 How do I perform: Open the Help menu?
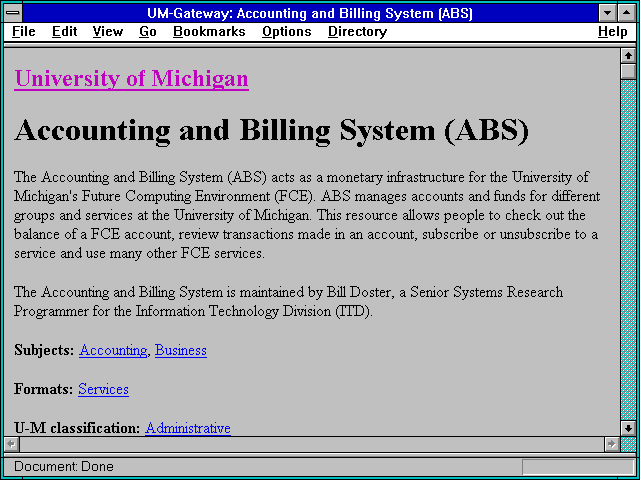[613, 31]
